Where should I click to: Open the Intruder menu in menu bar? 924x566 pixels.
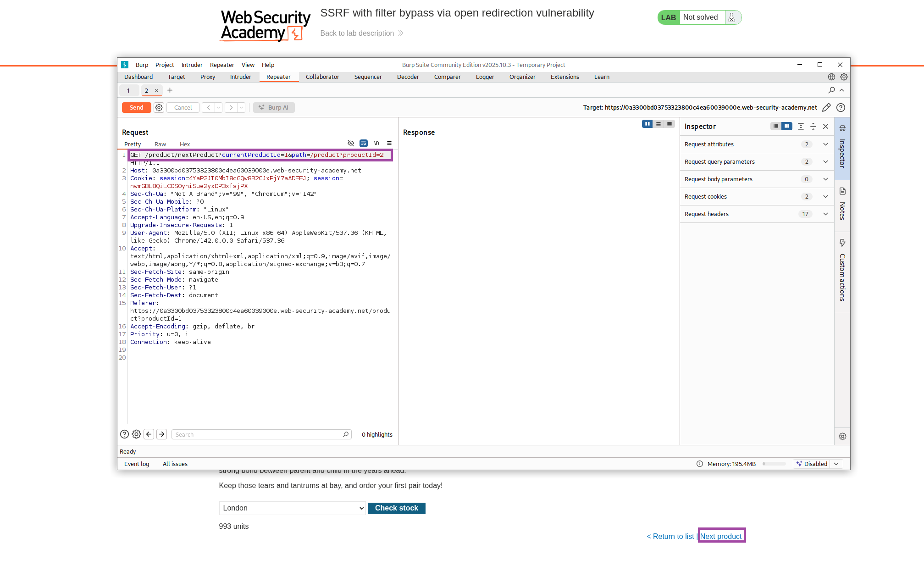coord(192,65)
